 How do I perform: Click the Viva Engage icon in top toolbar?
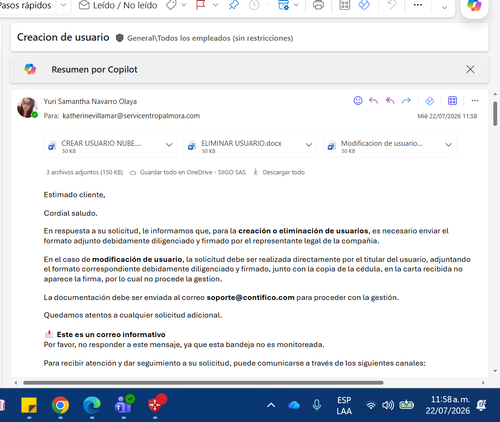click(364, 5)
